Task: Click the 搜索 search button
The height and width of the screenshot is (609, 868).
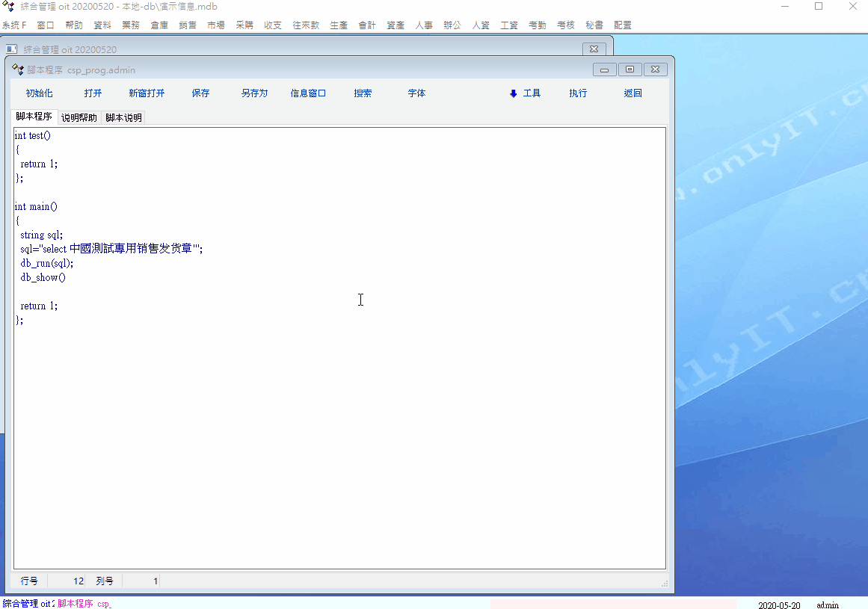Action: [x=363, y=93]
